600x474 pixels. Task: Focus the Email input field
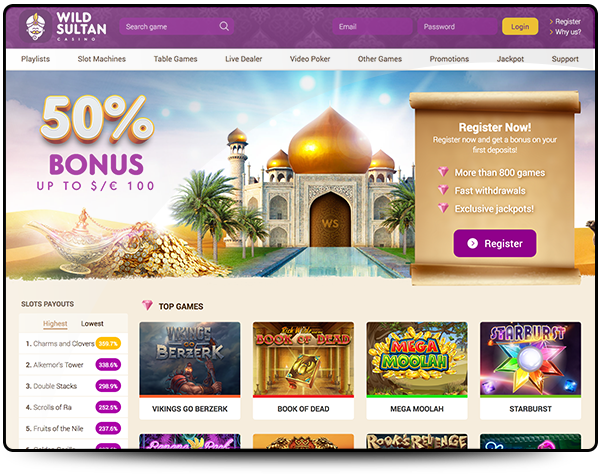[x=372, y=26]
